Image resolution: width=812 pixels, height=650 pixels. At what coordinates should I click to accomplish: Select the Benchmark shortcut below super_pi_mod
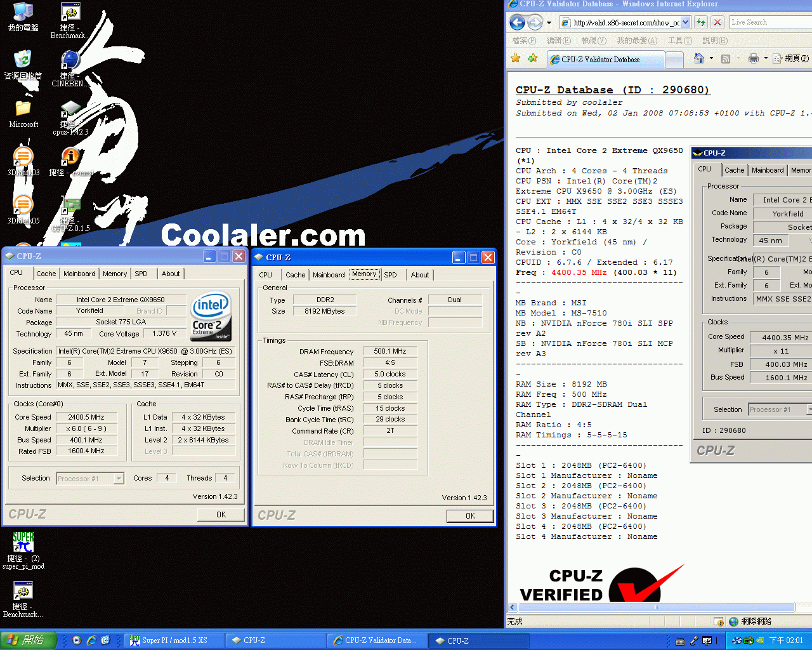(x=23, y=599)
